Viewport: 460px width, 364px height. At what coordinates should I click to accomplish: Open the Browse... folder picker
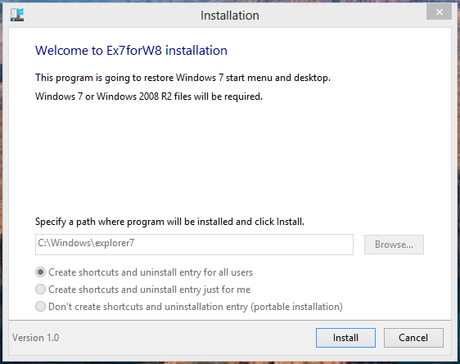pos(394,244)
